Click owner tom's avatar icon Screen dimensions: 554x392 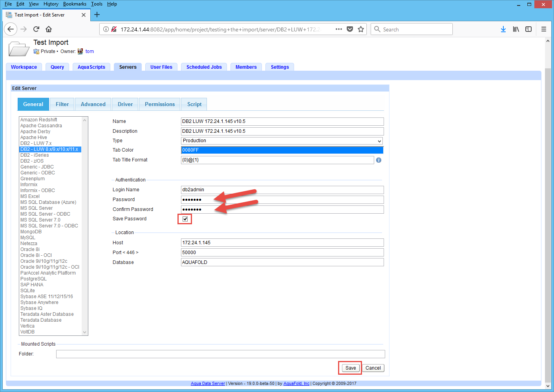[80, 51]
